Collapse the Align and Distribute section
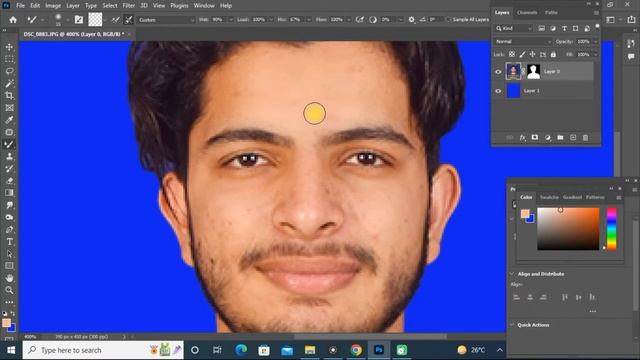 pos(512,274)
